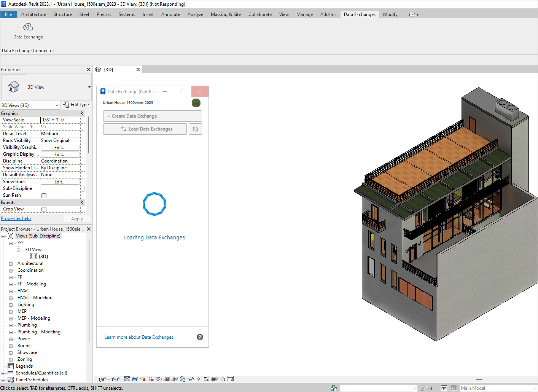Expand the Architectural node in Project Browser

pyautogui.click(x=11, y=264)
